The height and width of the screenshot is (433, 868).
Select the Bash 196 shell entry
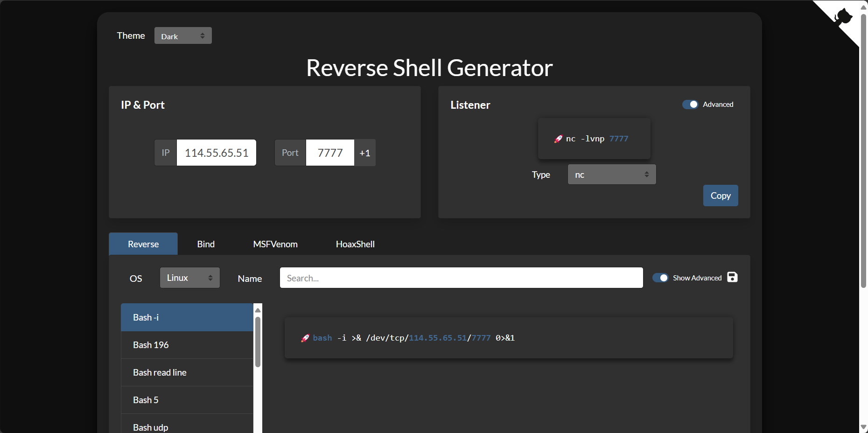coord(187,345)
